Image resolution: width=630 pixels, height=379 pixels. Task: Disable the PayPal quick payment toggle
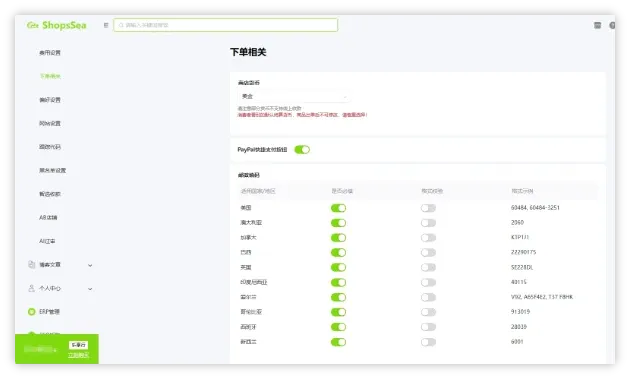pyautogui.click(x=302, y=150)
